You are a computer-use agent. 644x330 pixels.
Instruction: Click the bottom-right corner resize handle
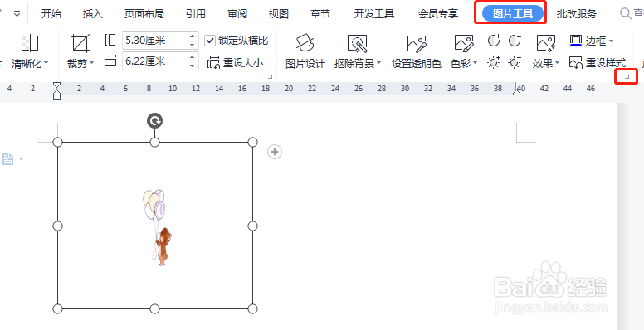pos(253,308)
